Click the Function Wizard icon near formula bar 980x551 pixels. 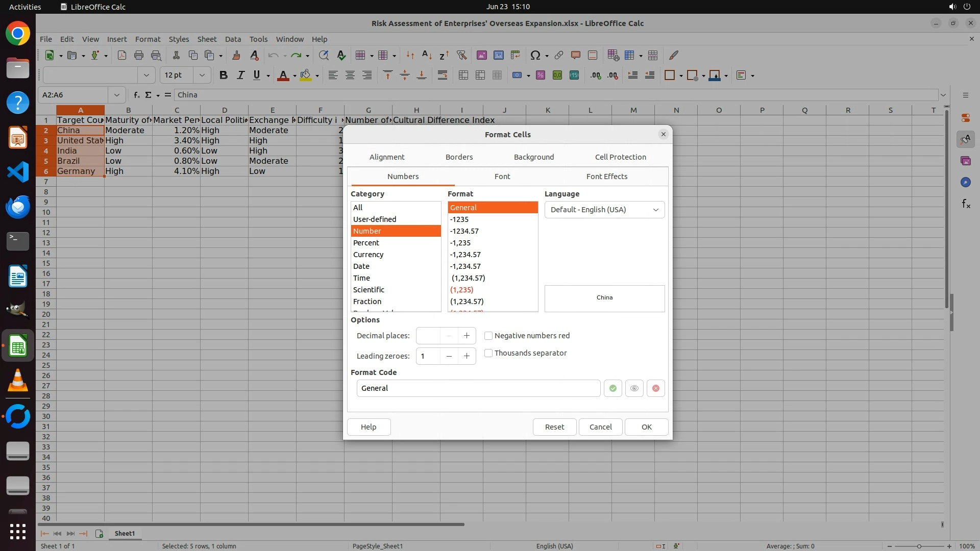[x=136, y=95]
